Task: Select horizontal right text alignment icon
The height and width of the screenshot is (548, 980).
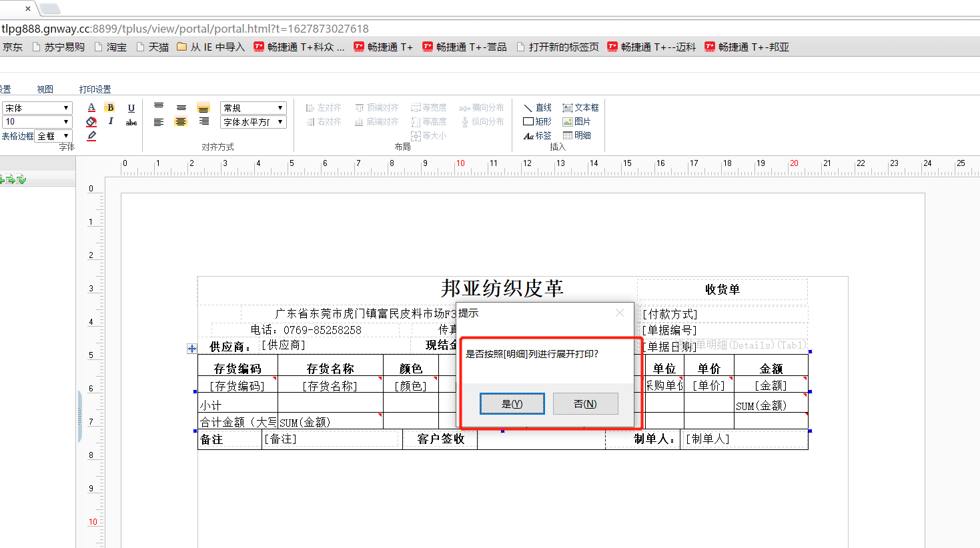Action: (204, 122)
